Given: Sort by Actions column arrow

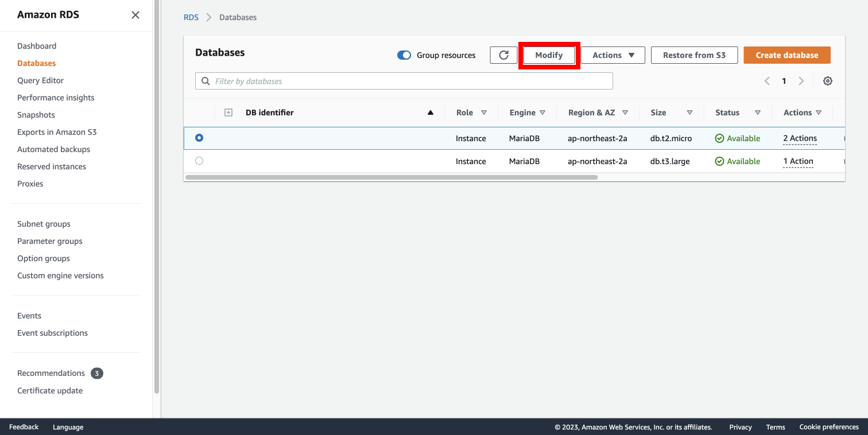Looking at the screenshot, I should pos(819,112).
